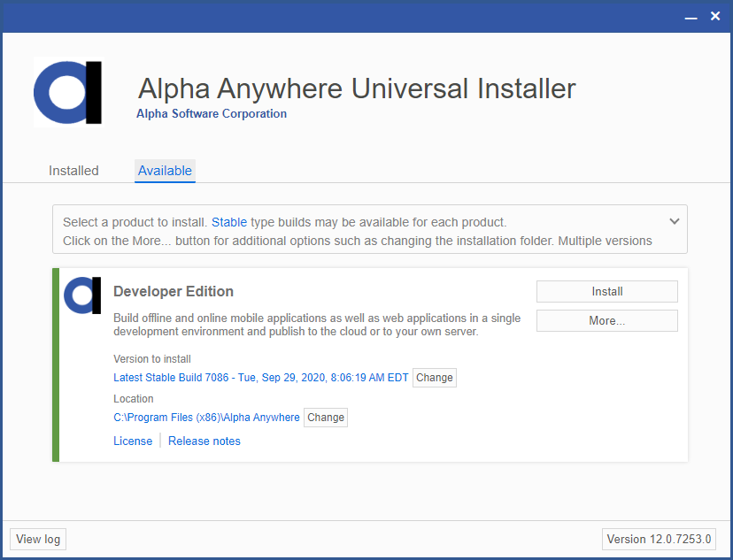Image resolution: width=733 pixels, height=560 pixels.
Task: Close the installer window
Action: 714,16
